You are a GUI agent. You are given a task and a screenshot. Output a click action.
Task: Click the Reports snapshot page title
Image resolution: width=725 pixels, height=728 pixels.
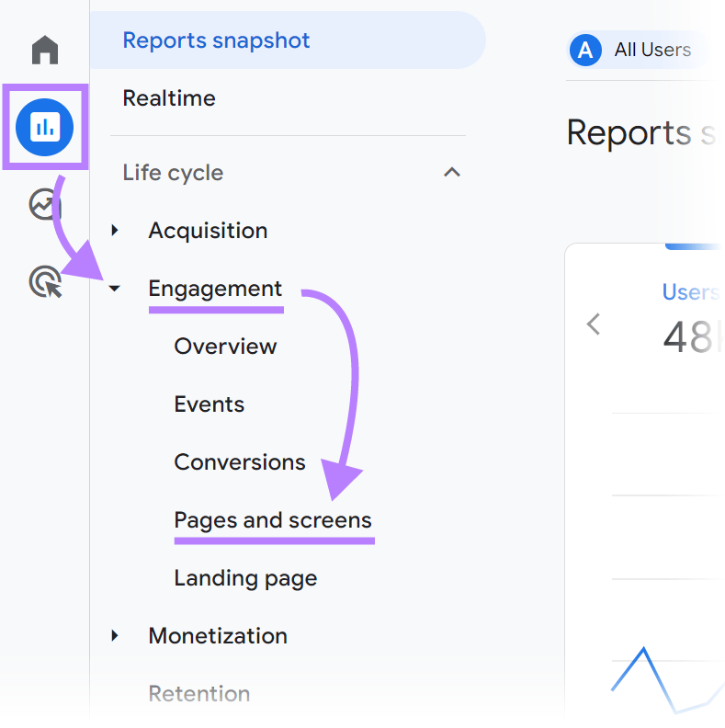641,133
